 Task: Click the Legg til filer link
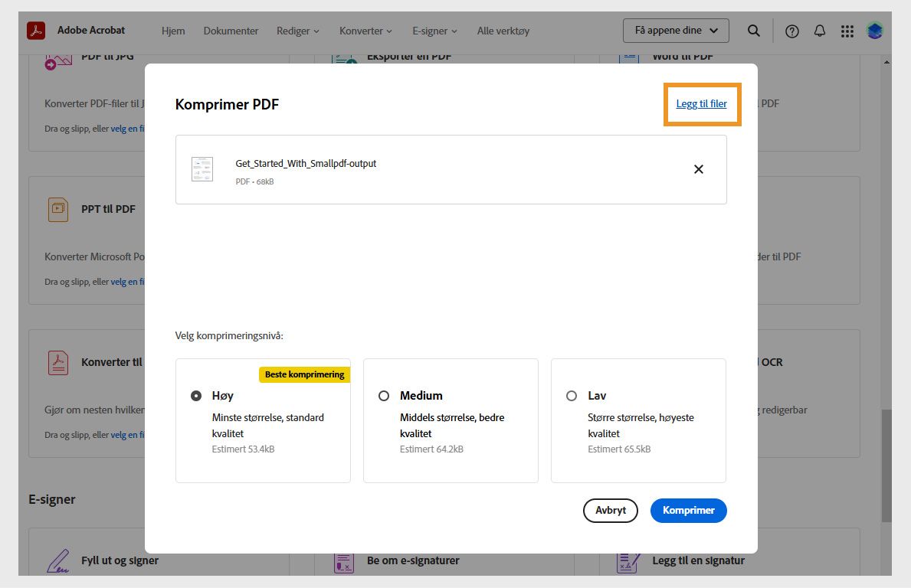(702, 103)
